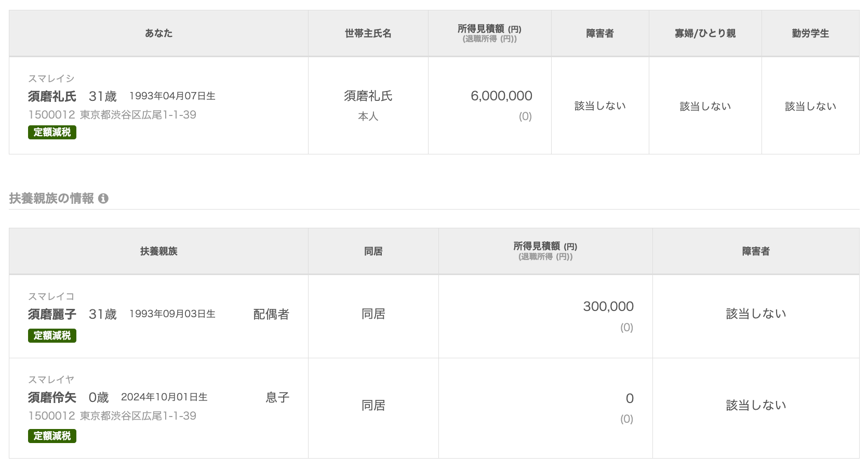This screenshot has height=468, width=868.
Task: Click the 定額減税 badge under 須磨麗子
Action: point(52,336)
